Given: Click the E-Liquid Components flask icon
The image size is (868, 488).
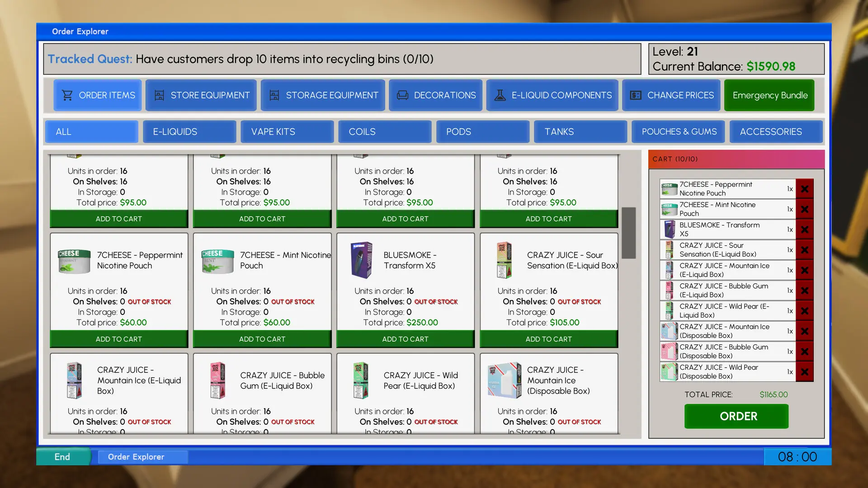Looking at the screenshot, I should 500,95.
